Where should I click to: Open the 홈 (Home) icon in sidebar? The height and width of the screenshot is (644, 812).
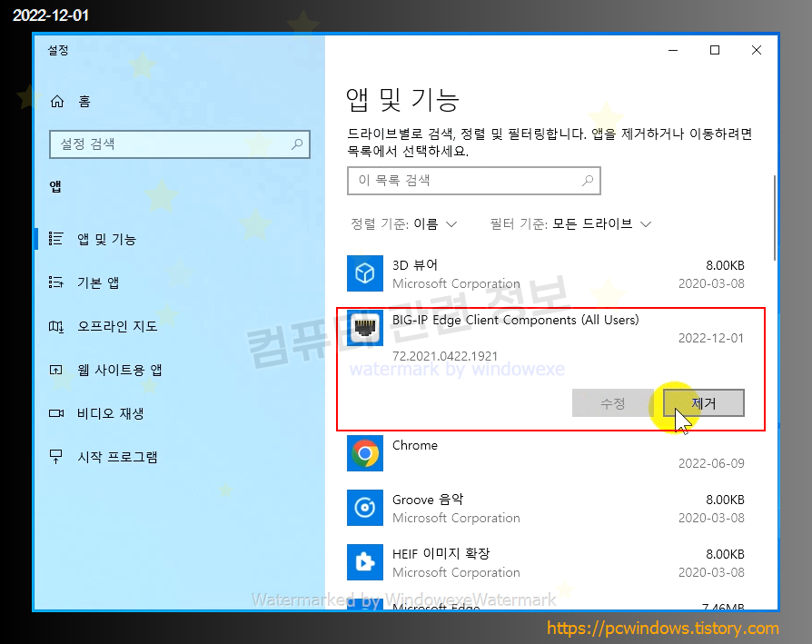(x=57, y=102)
